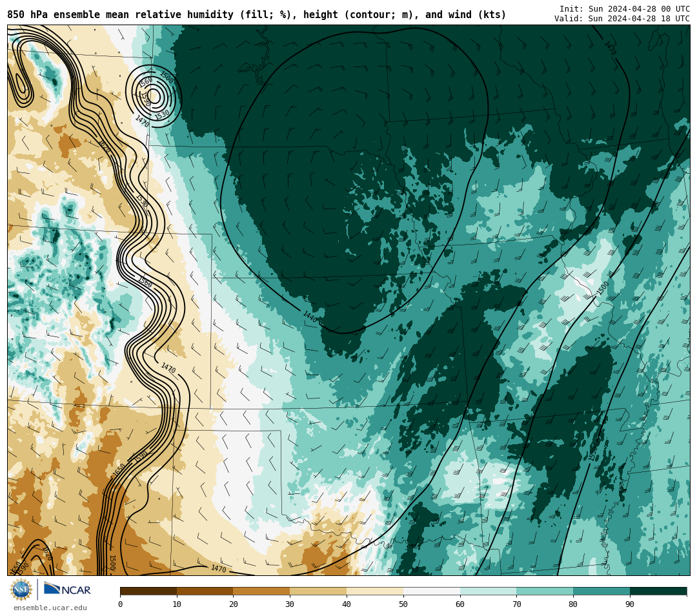
Task: Click the 70-80 light teal colorbar segment
Action: (545, 591)
